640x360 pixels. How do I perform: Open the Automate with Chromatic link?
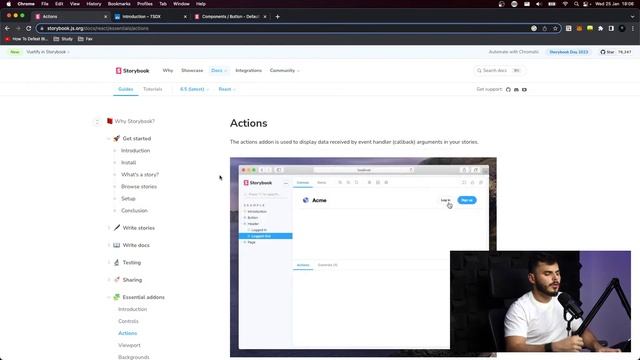coord(513,52)
